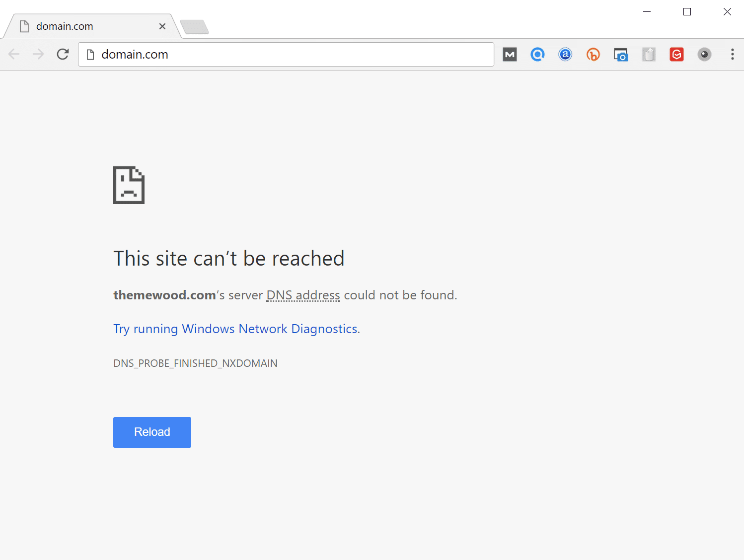Open the Grammarly extension
This screenshot has height=560, width=744.
point(676,54)
